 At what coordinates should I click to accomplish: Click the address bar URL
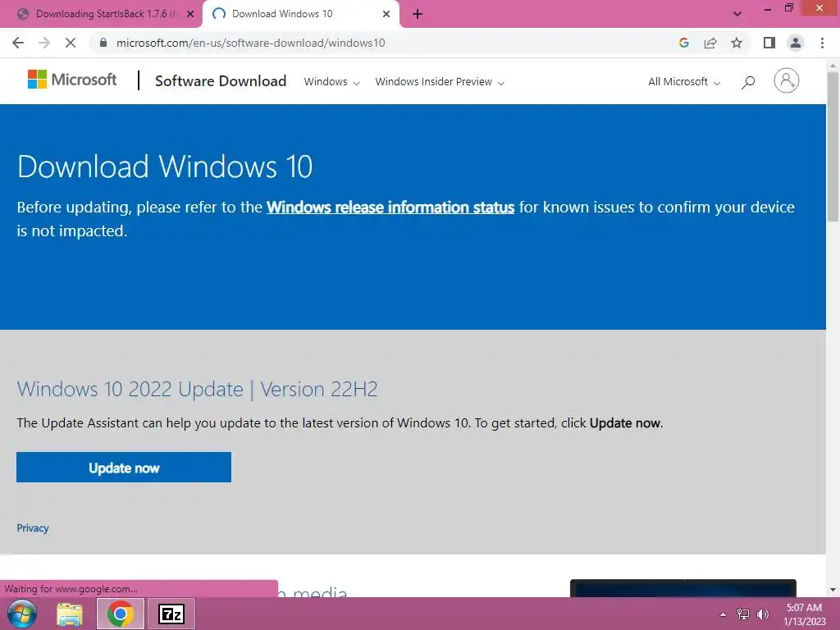pyautogui.click(x=251, y=43)
